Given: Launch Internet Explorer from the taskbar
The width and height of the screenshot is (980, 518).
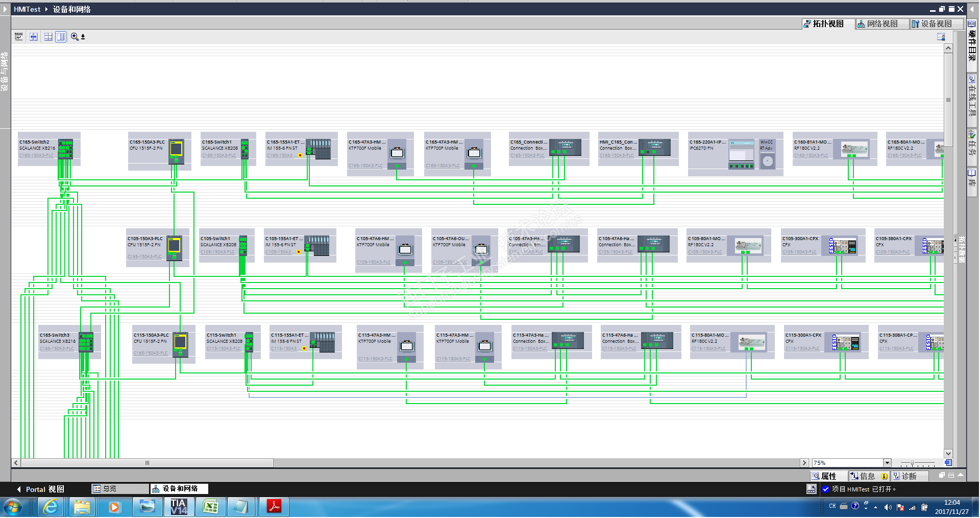Looking at the screenshot, I should [51, 507].
